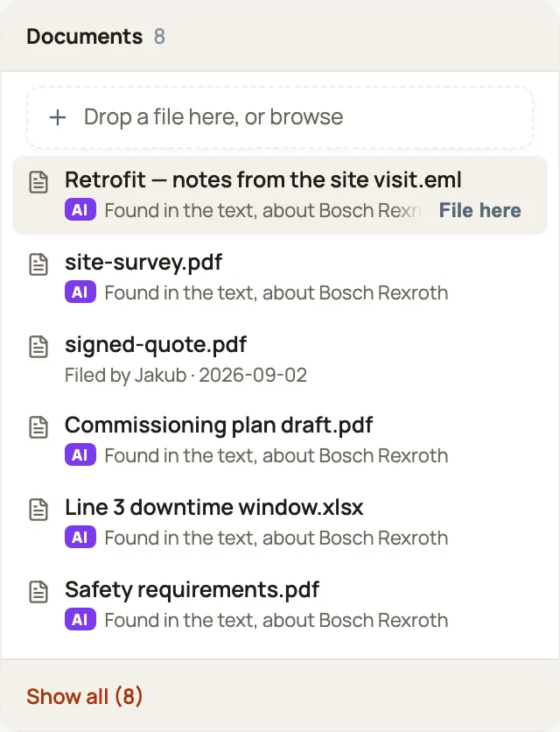
Task: Open Line 3 downtime window.xlsx
Action: pyautogui.click(x=213, y=508)
